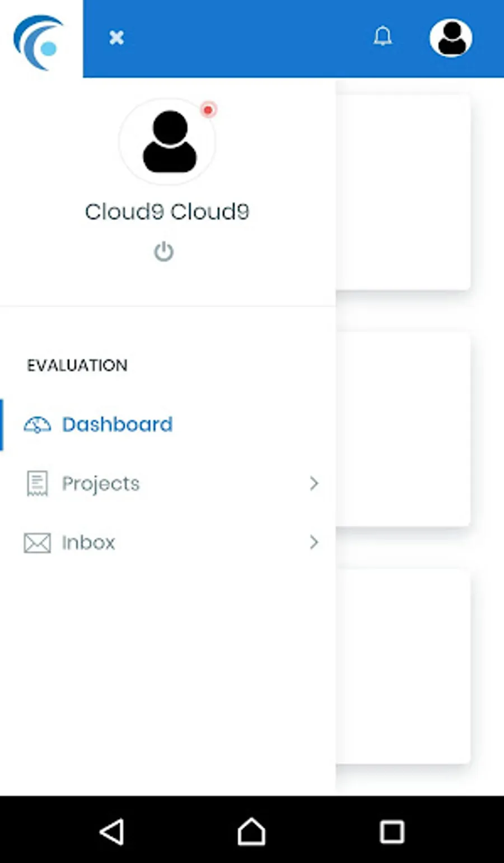Open Android recent apps square
Screen dimensions: 504x863
(x=391, y=832)
